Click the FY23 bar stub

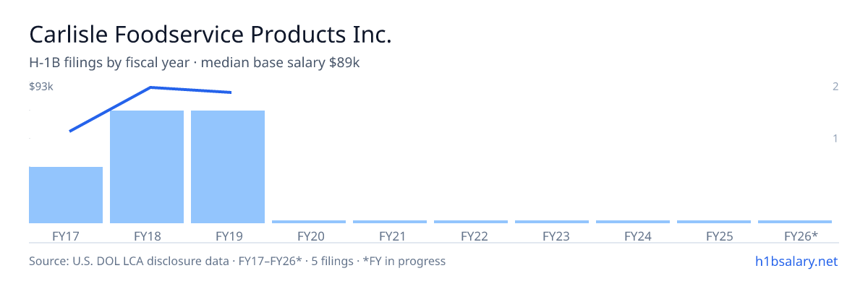(552, 222)
